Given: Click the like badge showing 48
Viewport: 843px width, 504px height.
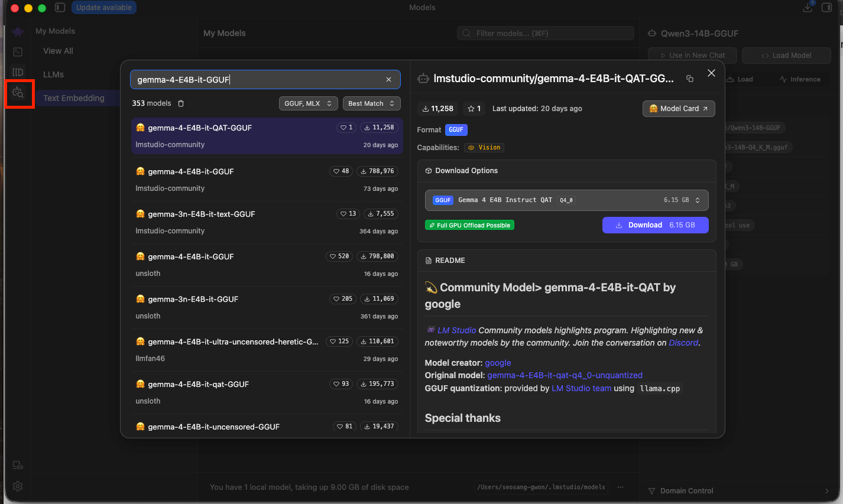Looking at the screenshot, I should 341,171.
